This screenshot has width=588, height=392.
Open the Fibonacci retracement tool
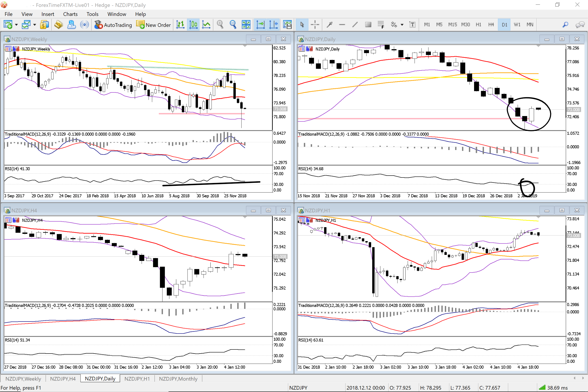[381, 25]
